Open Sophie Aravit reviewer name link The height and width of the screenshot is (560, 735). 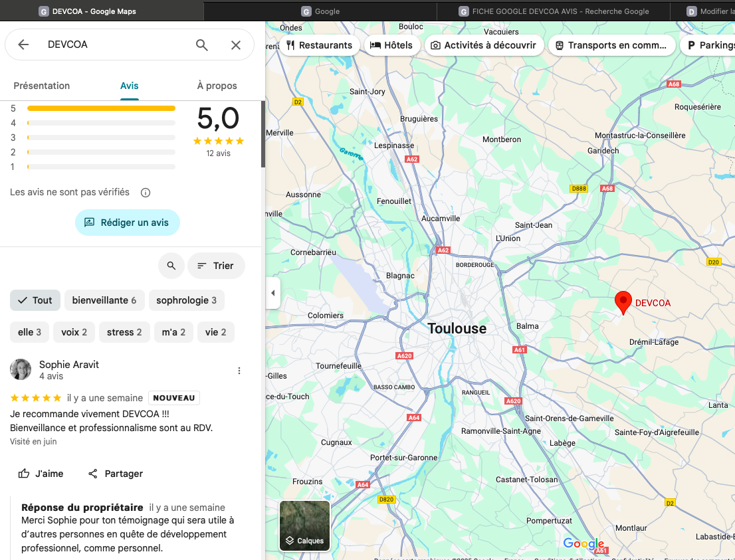click(x=69, y=365)
